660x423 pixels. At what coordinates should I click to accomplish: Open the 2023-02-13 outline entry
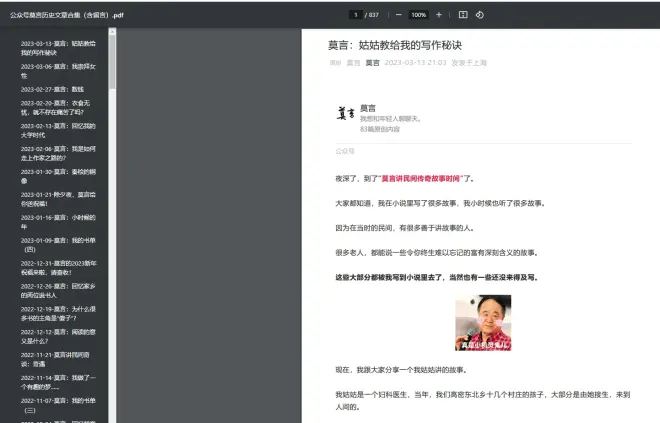[59, 130]
